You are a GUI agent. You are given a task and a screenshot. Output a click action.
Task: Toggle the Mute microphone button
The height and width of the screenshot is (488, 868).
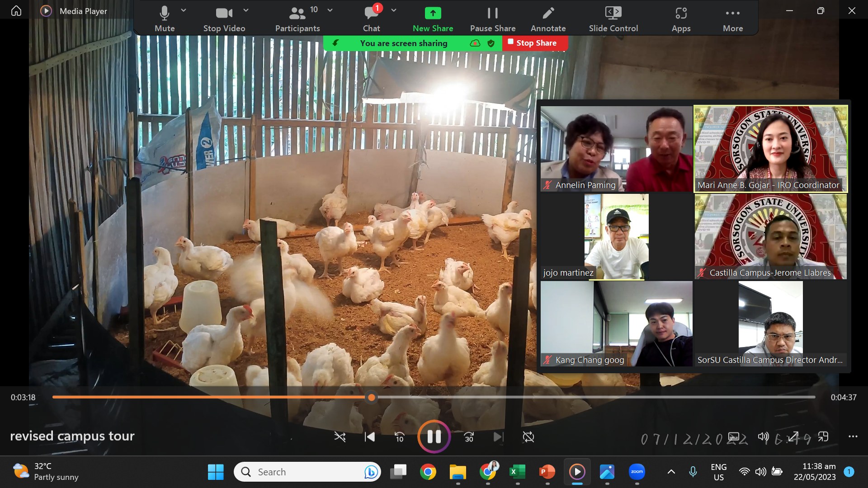point(165,14)
